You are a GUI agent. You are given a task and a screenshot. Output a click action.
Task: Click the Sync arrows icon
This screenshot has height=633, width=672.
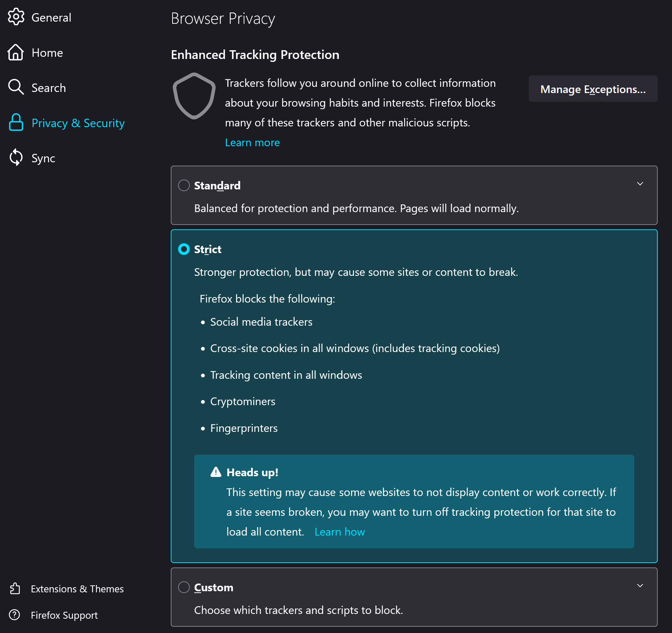16,158
